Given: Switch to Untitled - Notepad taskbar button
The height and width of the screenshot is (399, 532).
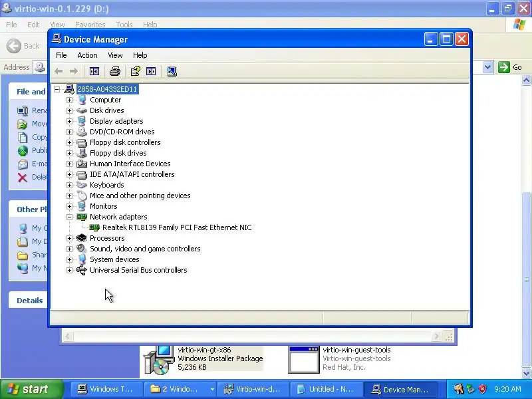Looking at the screenshot, I should (326, 389).
